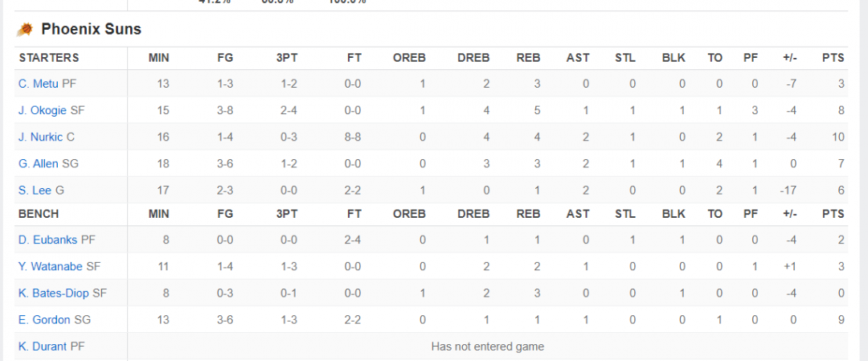Open the Phoenix Suns team heading
This screenshot has width=868, height=361.
click(92, 29)
